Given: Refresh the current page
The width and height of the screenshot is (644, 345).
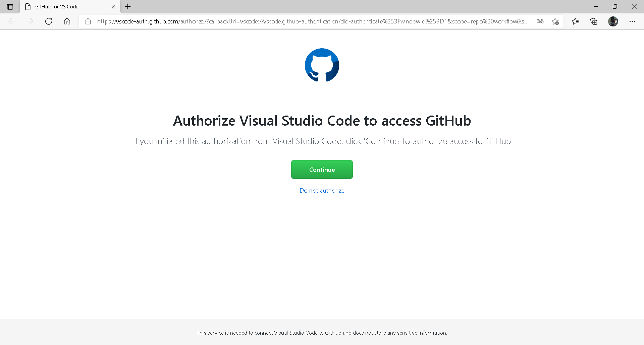Looking at the screenshot, I should tap(49, 21).
